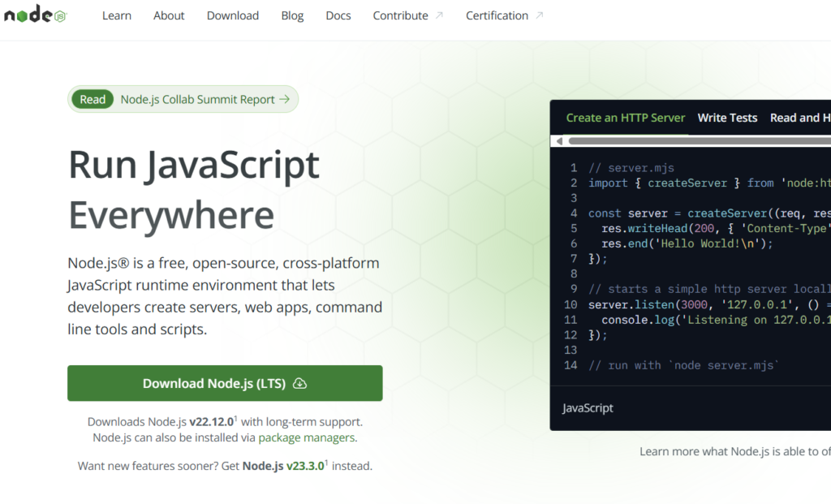Click the external arrow icon beside Certification

point(540,15)
